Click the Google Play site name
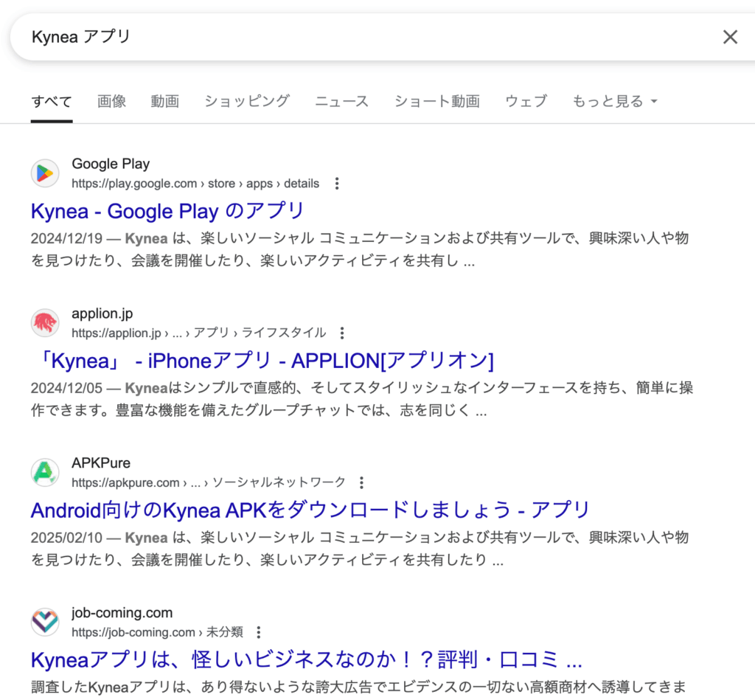This screenshot has height=700, width=755. pos(111,164)
